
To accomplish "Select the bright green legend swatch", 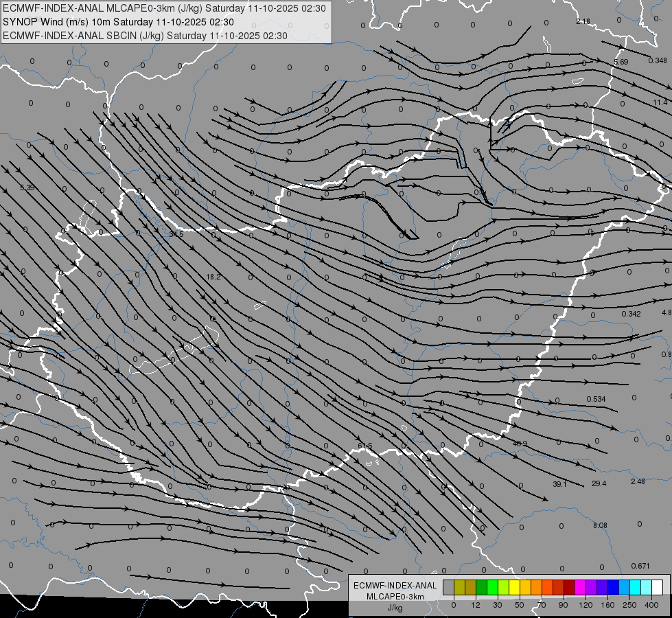I will click(x=492, y=588).
